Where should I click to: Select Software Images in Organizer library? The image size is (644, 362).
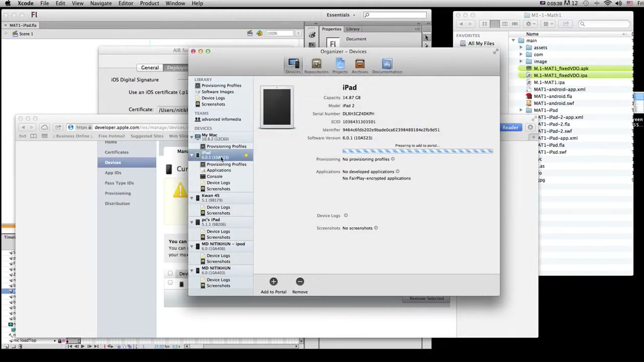click(x=217, y=92)
